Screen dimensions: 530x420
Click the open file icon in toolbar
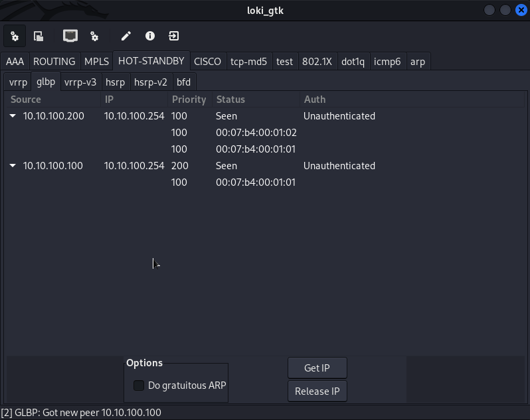(x=39, y=36)
